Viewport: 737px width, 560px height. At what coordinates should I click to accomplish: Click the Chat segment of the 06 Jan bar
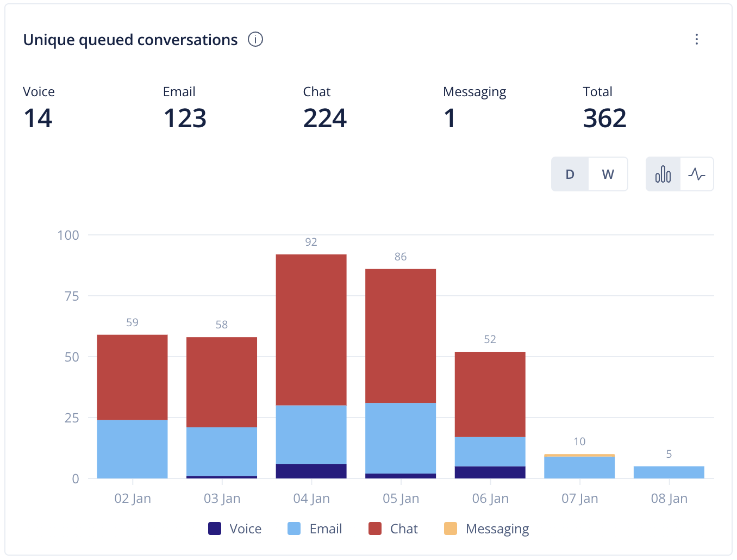pos(490,394)
